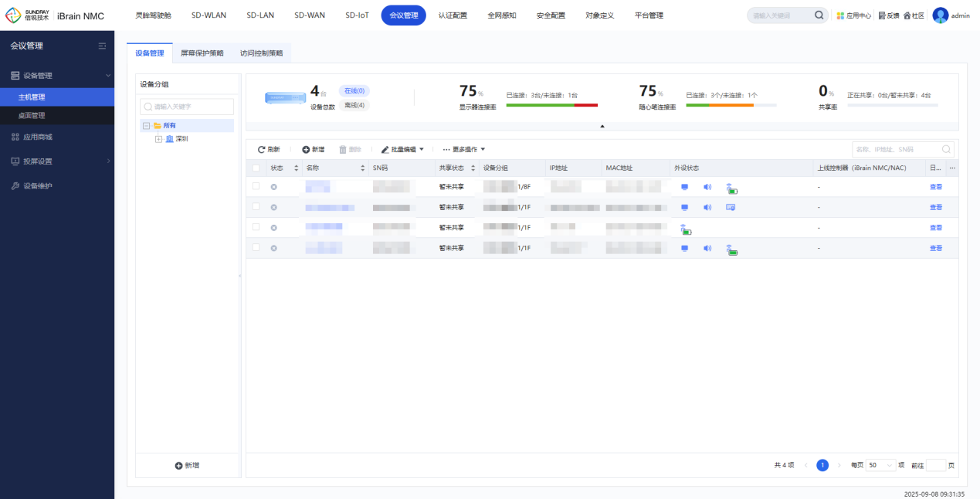980x499 pixels.
Task: Click the 查看 link in the second row
Action: pyautogui.click(x=935, y=207)
